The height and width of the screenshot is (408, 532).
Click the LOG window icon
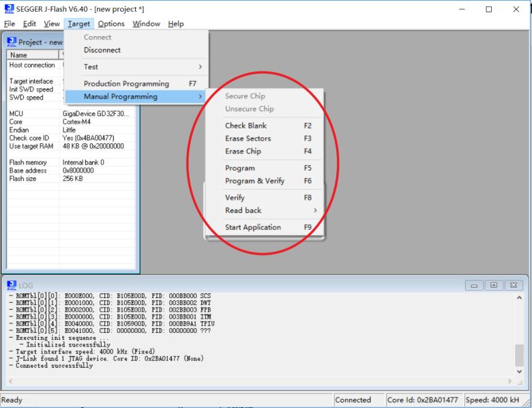coord(12,285)
